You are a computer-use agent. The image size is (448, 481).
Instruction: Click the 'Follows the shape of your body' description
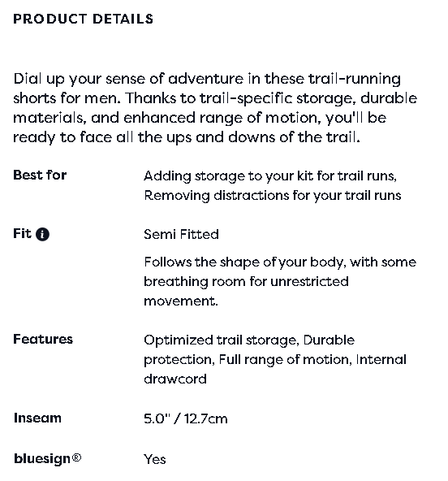(x=280, y=282)
